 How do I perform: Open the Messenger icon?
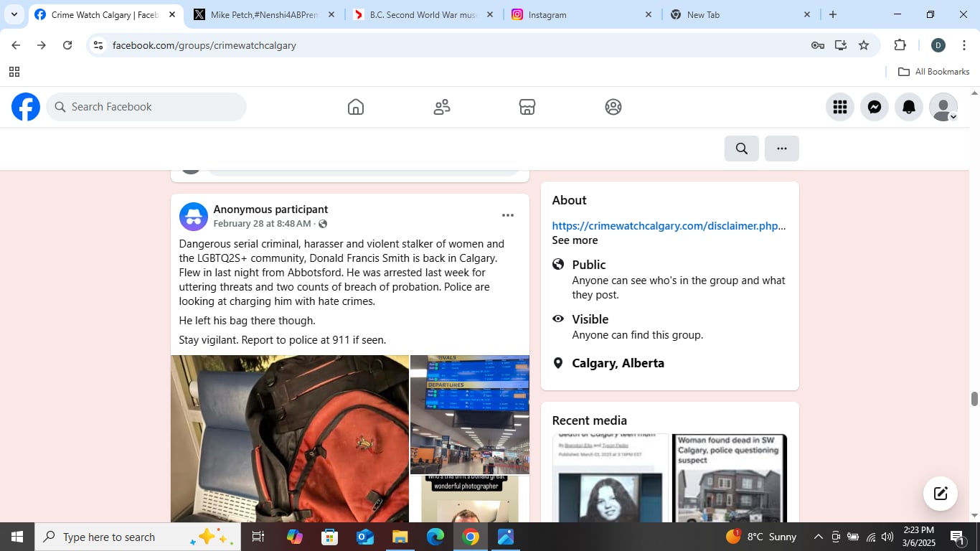pyautogui.click(x=875, y=107)
